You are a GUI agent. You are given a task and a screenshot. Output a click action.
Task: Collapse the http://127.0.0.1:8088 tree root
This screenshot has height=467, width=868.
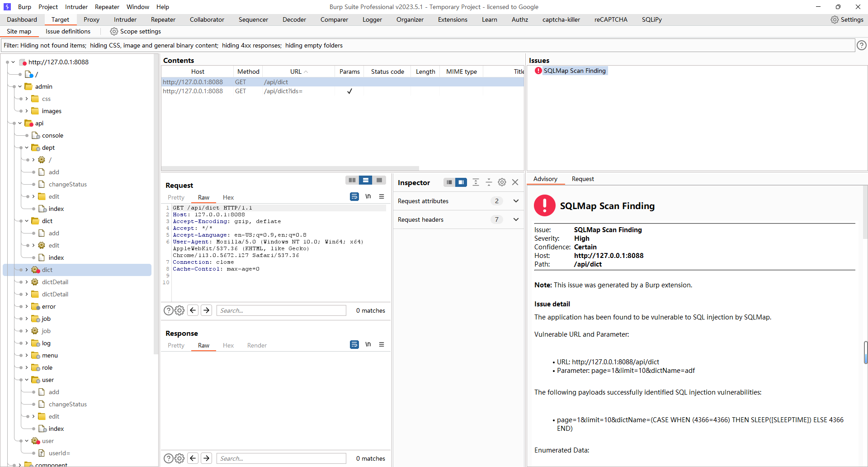13,62
